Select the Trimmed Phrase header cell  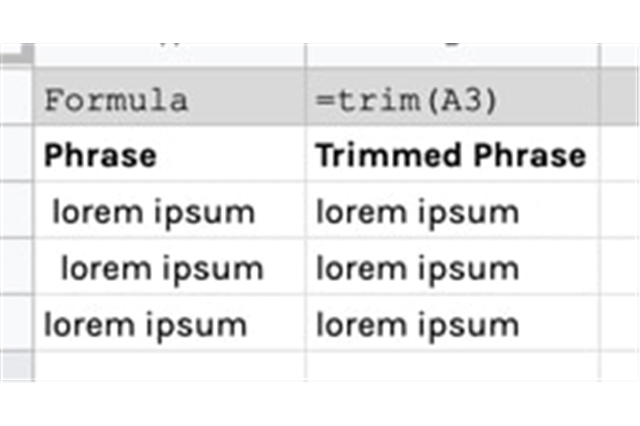[x=452, y=155]
